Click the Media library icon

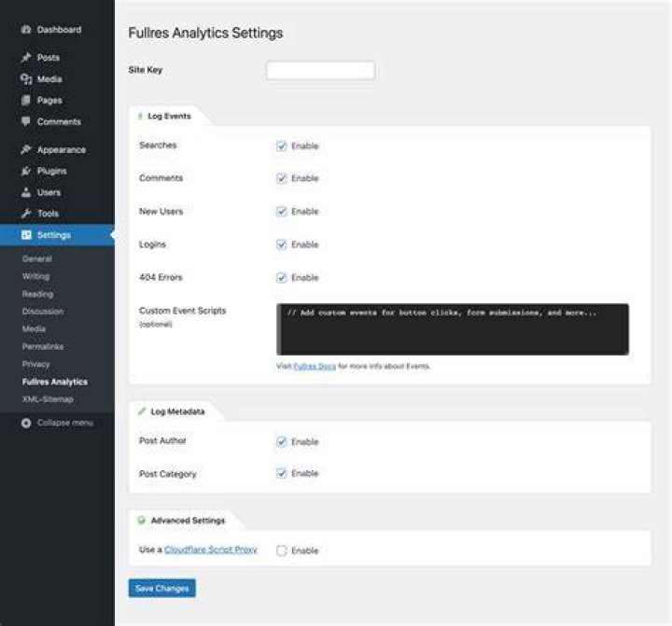coord(26,79)
